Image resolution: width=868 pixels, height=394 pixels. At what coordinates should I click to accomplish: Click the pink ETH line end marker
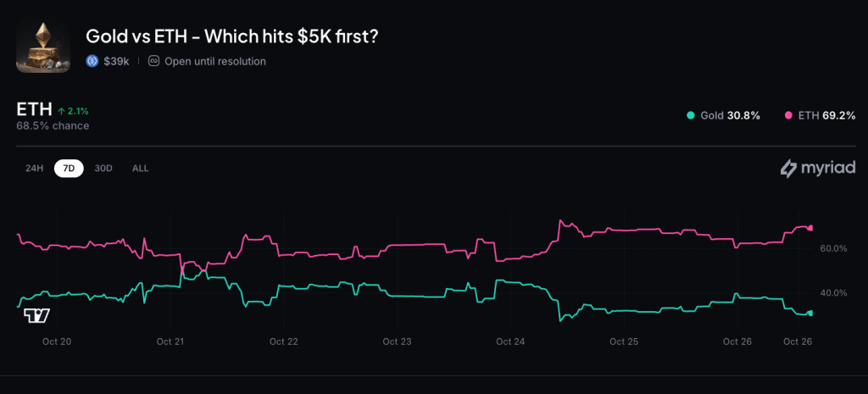click(x=810, y=228)
